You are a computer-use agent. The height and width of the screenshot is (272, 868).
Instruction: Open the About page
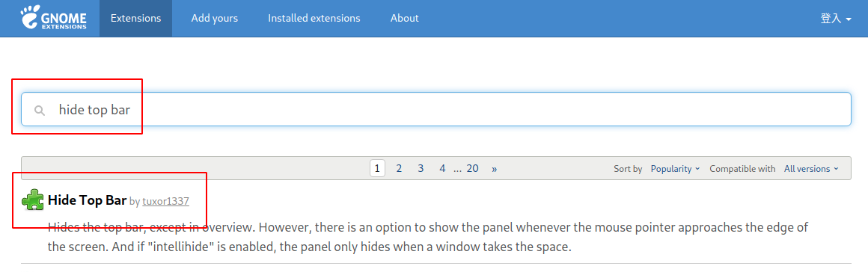point(404,18)
